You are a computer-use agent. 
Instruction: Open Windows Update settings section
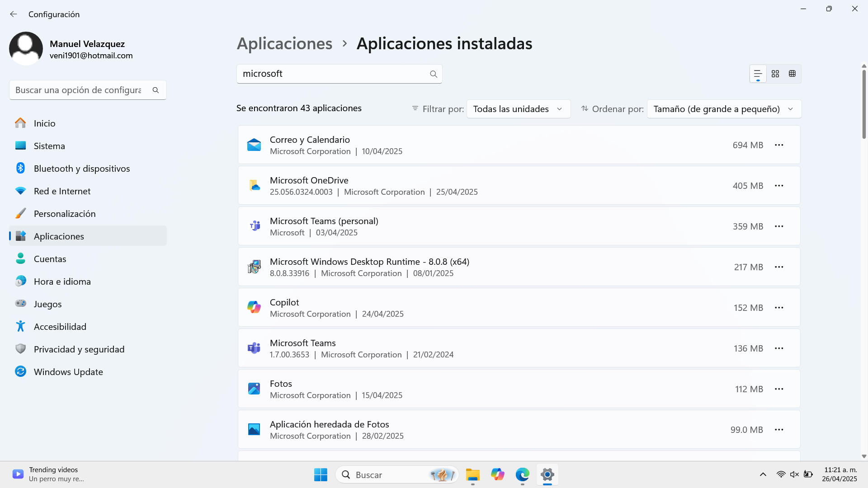[68, 372]
